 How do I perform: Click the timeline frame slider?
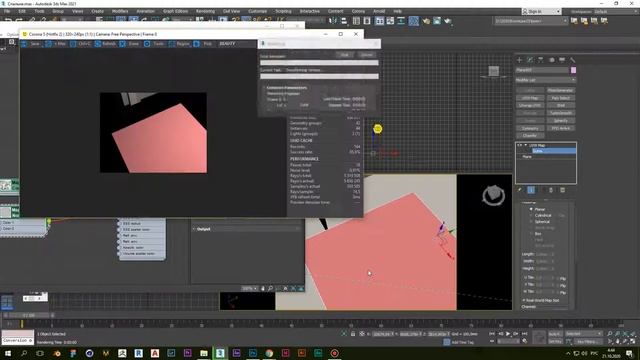tap(28, 315)
